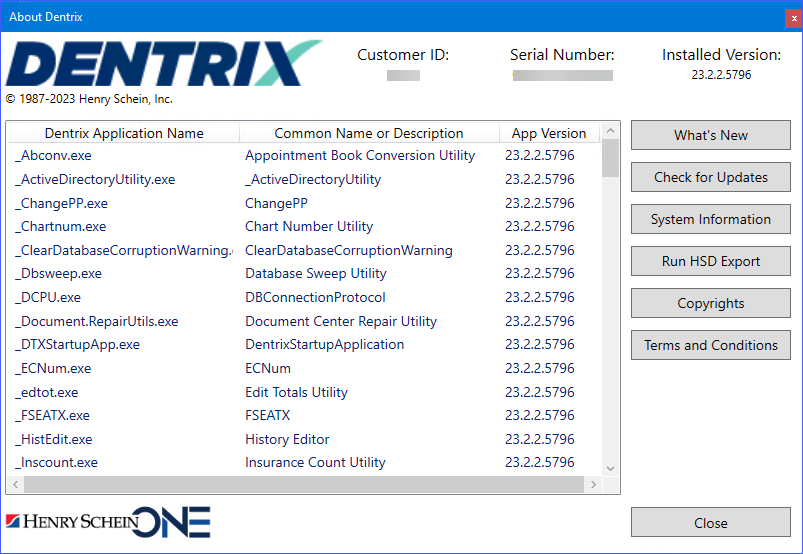Image resolution: width=803 pixels, height=554 pixels.
Task: Sort by App Version column header
Action: coord(549,133)
